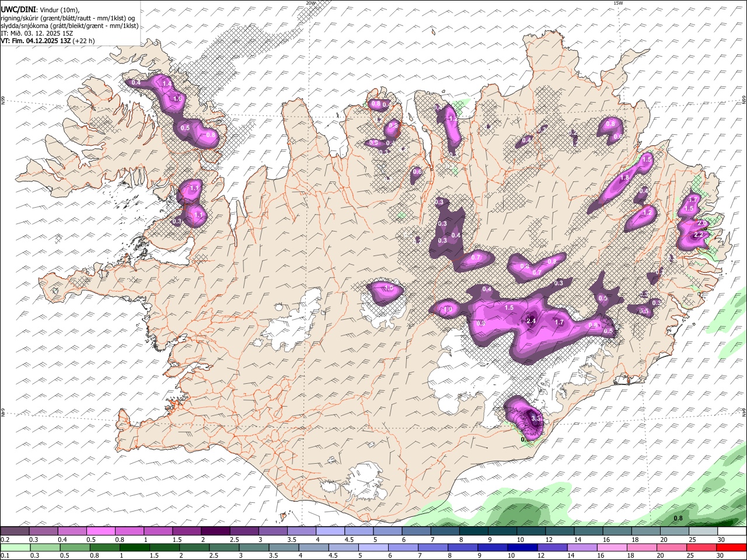The image size is (747, 560).
Task: Pick the bright pink 0.5 mm snow swatch
Action: click(101, 531)
